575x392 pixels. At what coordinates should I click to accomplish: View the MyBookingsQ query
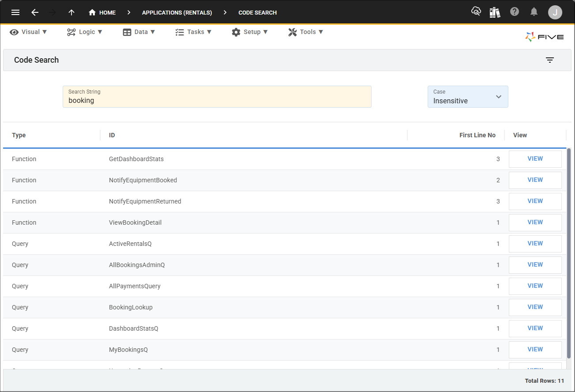tap(535, 350)
